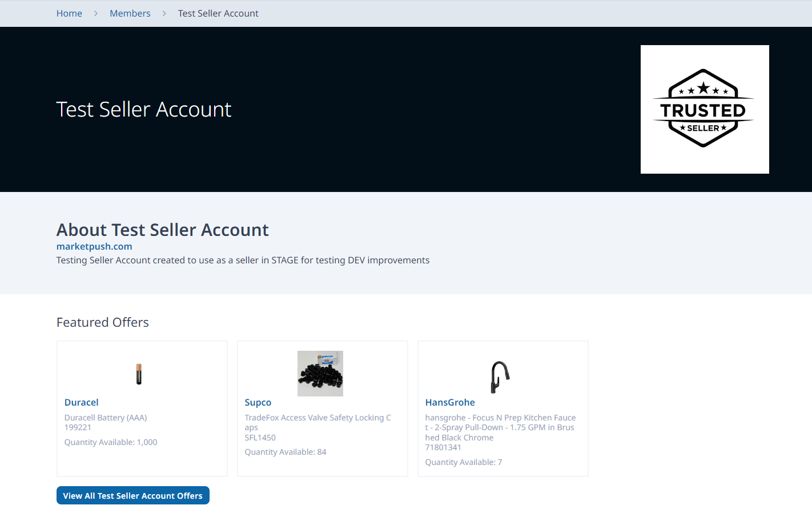Click the About Test Seller Account heading
This screenshot has height=509, width=812.
click(x=162, y=230)
